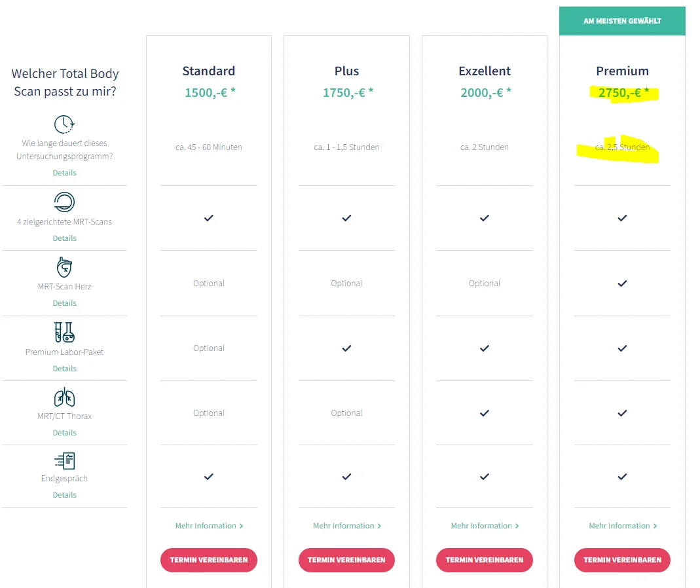Expand Mehr Information for Standard plan
This screenshot has width=700, height=588.
209,526
